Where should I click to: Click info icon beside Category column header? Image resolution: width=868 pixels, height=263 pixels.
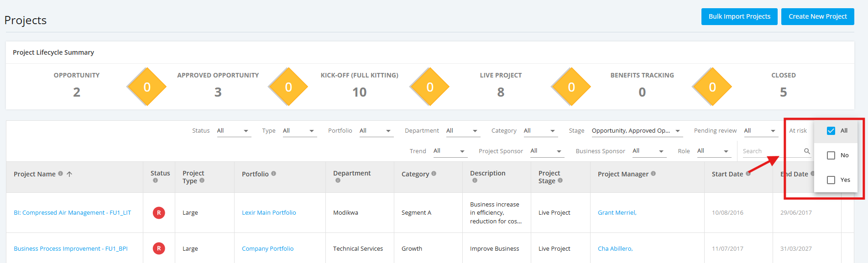[x=434, y=174]
